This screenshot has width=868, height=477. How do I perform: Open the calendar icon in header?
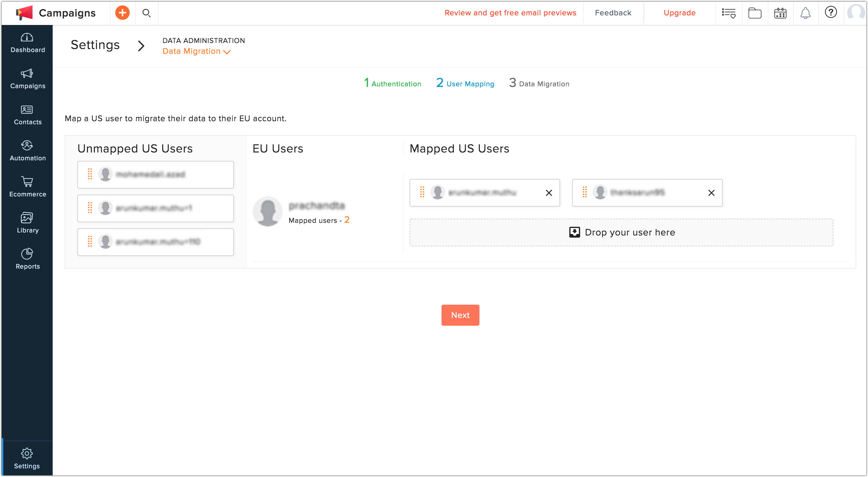[780, 13]
